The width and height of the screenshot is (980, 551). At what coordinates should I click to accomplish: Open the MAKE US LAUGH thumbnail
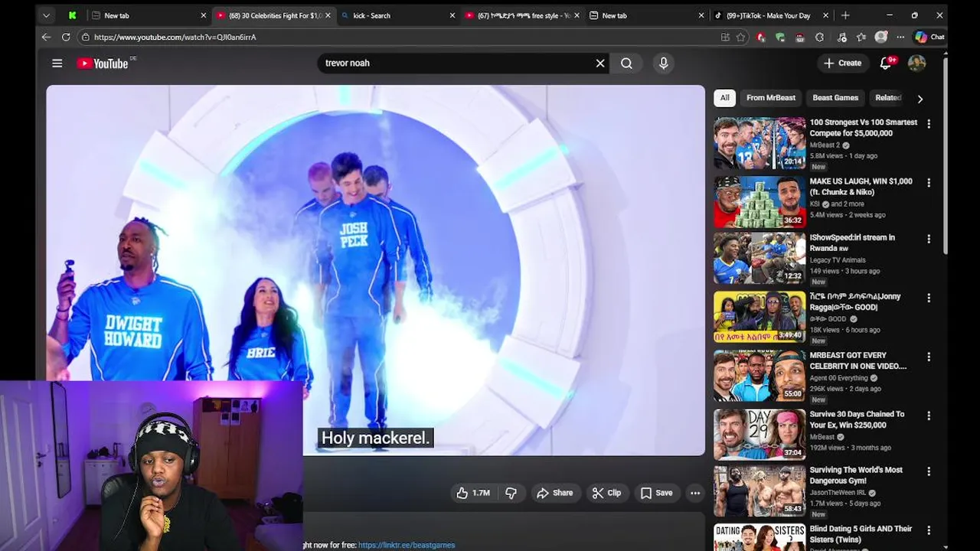coord(759,202)
